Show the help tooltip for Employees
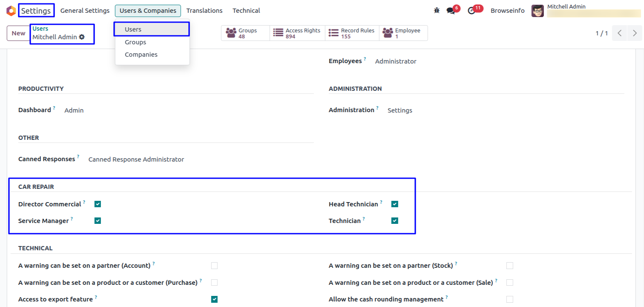The height and width of the screenshot is (307, 644). [x=365, y=59]
